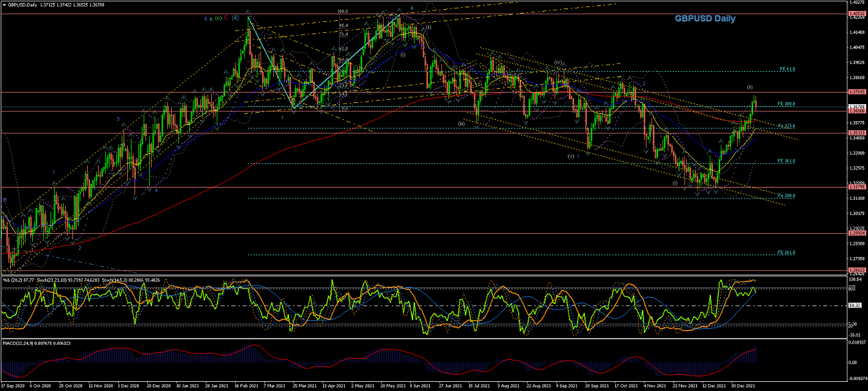Select the FE 123.6 Fibonacci expansion label
Screen dimensions: 868x391
pos(786,125)
